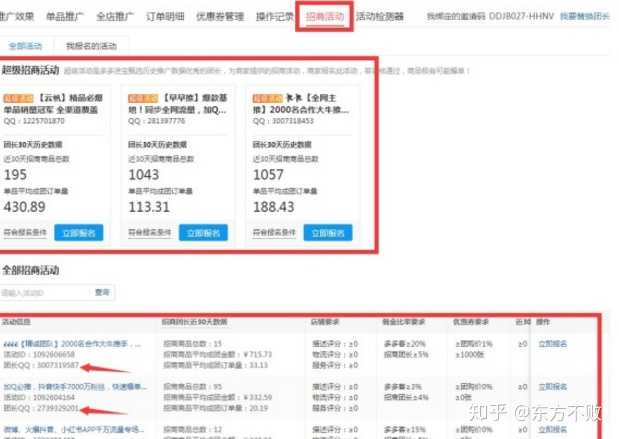Click 立即报名 in the 微博、火爆抖音 row
The height and width of the screenshot is (439, 619).
point(553,430)
